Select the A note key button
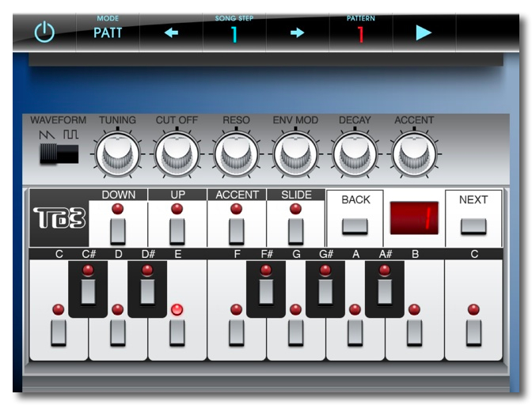Image resolution: width=532 pixels, height=405 pixels. 355,332
